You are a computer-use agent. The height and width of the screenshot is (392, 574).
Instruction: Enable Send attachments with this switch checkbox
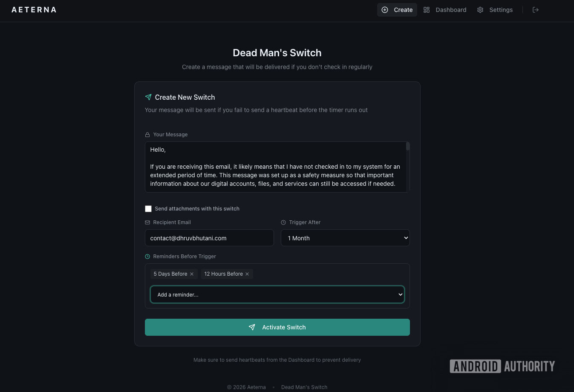[x=148, y=209]
